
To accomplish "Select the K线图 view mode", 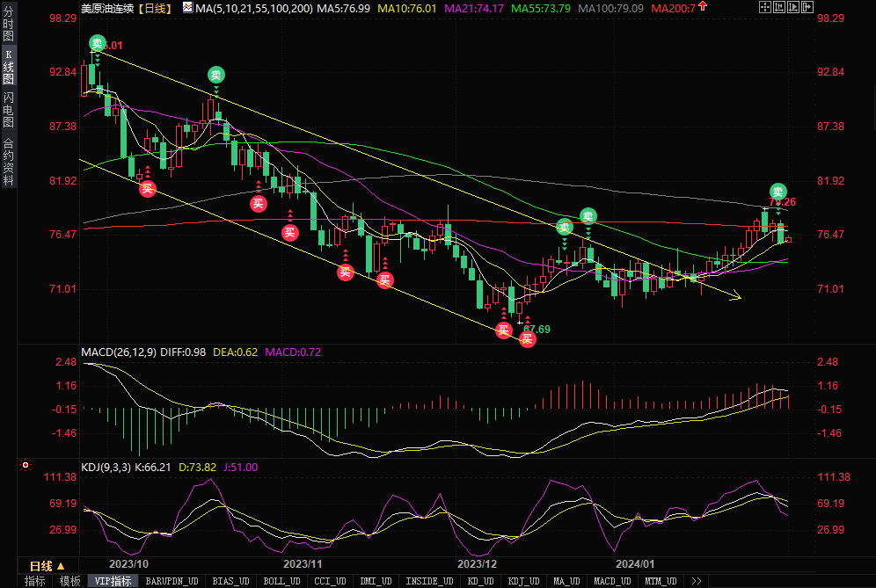I will point(9,66).
